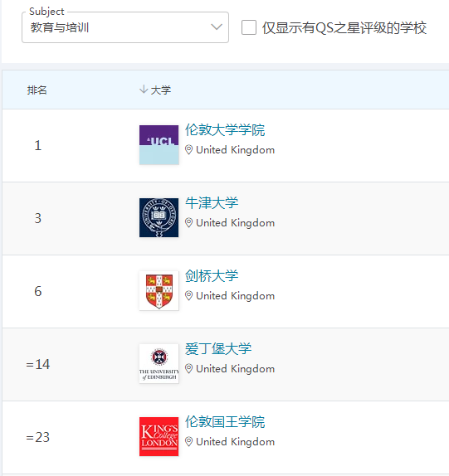Click location pin under 伦敦大学学院
This screenshot has width=449, height=476.
click(188, 150)
